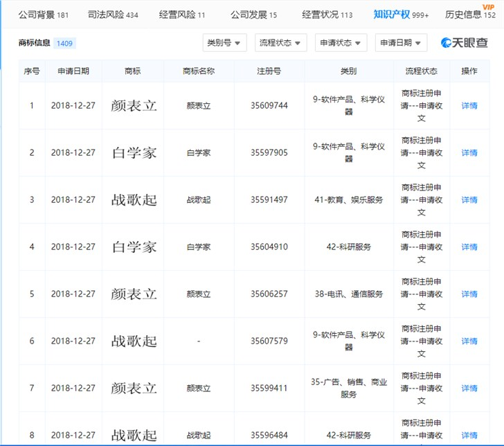
Task: Open 详情 link for row 1
Action: tap(469, 106)
